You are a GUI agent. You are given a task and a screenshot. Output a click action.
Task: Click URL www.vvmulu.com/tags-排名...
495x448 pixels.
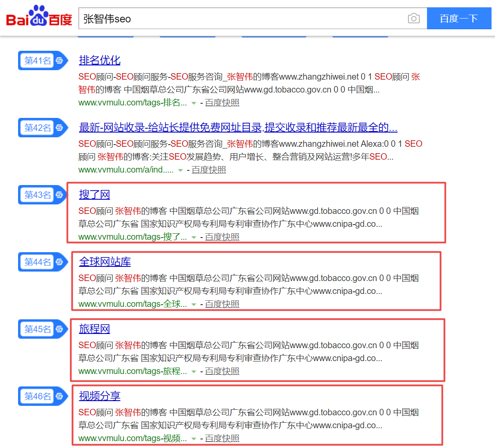pos(133,102)
